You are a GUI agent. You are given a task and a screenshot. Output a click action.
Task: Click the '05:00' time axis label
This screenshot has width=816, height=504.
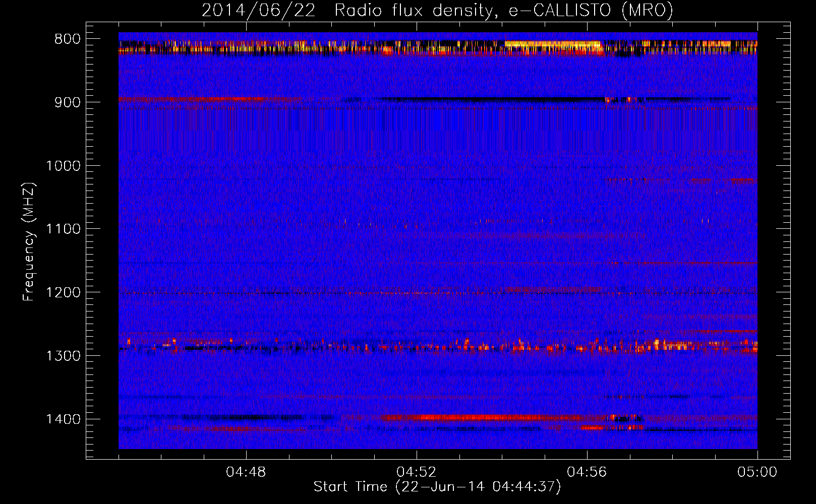(x=757, y=472)
